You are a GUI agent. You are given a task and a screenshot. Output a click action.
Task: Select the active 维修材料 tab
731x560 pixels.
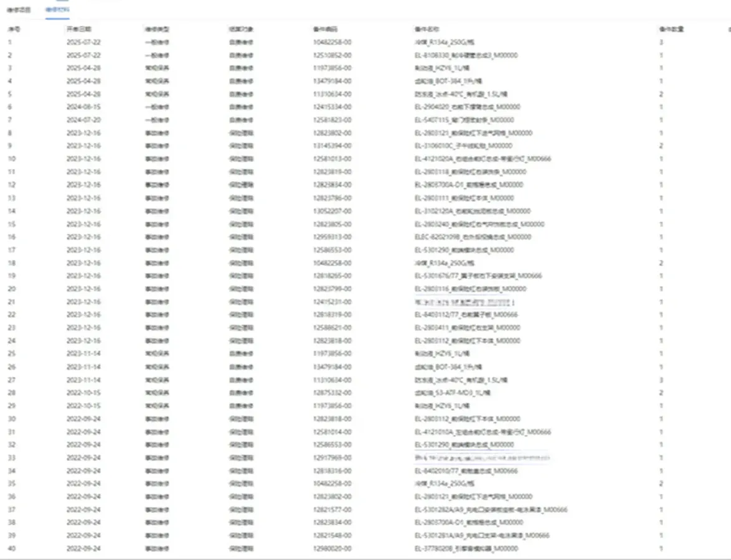pyautogui.click(x=57, y=11)
